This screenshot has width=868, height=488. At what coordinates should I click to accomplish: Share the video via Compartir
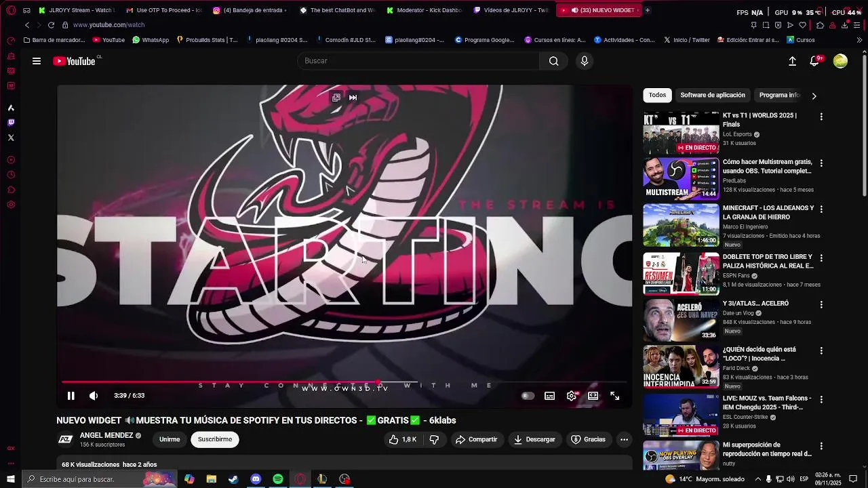tap(476, 440)
